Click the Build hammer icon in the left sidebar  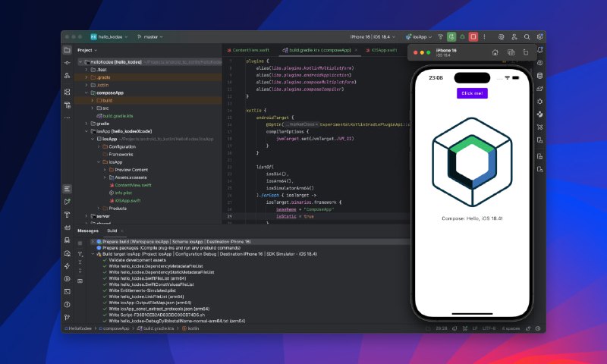67,215
